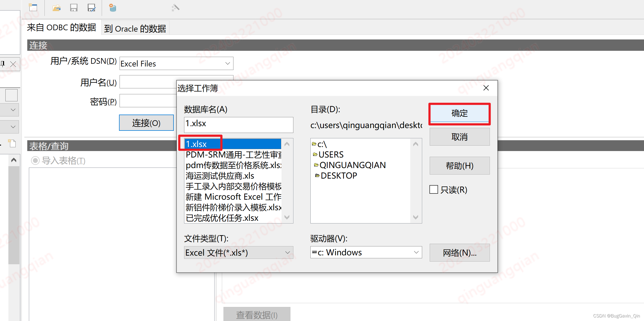The width and height of the screenshot is (644, 321).
Task: Open the QINGUANGQIAN folder
Action: pyautogui.click(x=350, y=165)
